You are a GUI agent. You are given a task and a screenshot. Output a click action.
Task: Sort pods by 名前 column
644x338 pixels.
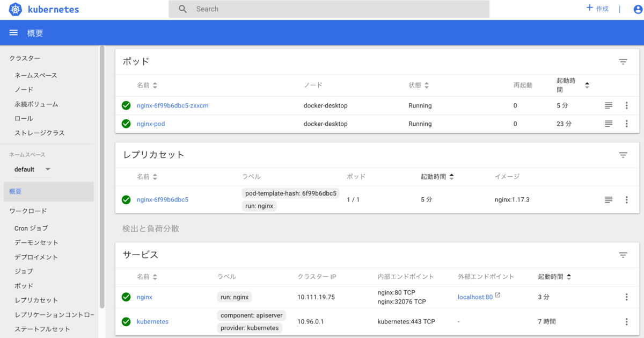[x=147, y=85]
